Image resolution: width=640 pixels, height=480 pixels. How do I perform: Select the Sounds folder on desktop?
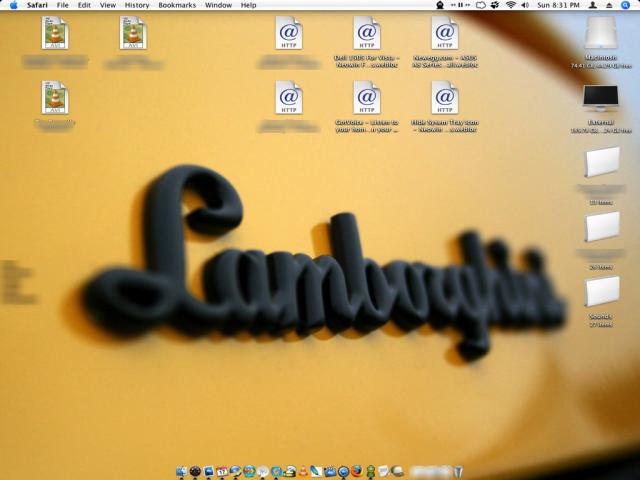click(x=602, y=291)
